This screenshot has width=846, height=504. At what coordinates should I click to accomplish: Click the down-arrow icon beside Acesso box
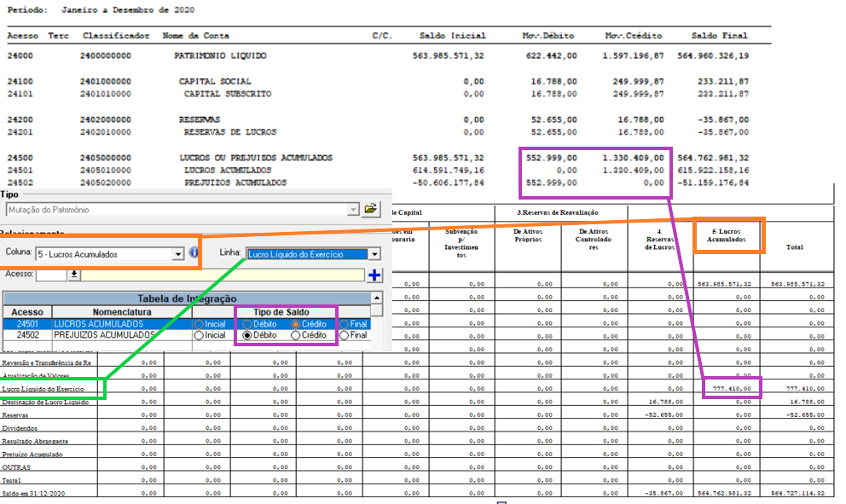73,274
